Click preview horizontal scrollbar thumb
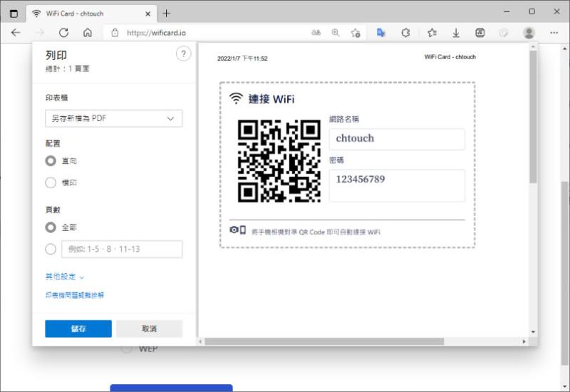 pos(324,342)
